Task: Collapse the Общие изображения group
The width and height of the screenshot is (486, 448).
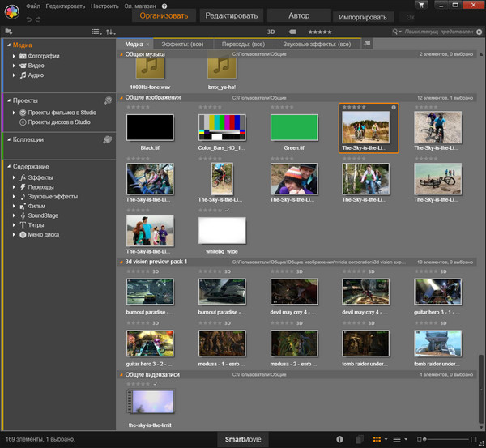Action: pos(122,97)
